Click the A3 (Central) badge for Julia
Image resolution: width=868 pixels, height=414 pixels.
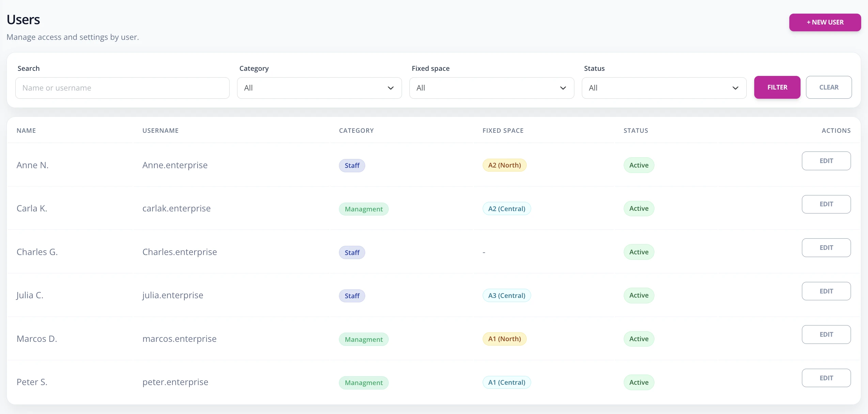point(507,296)
